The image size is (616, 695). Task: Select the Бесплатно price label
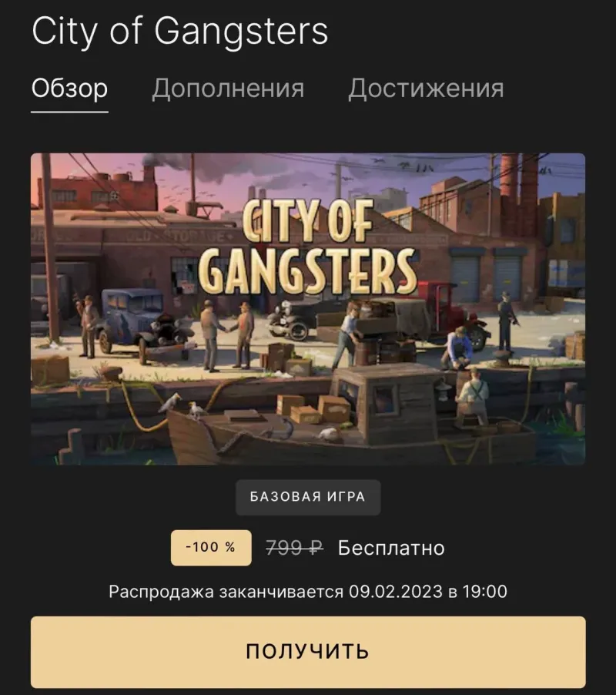click(x=391, y=548)
